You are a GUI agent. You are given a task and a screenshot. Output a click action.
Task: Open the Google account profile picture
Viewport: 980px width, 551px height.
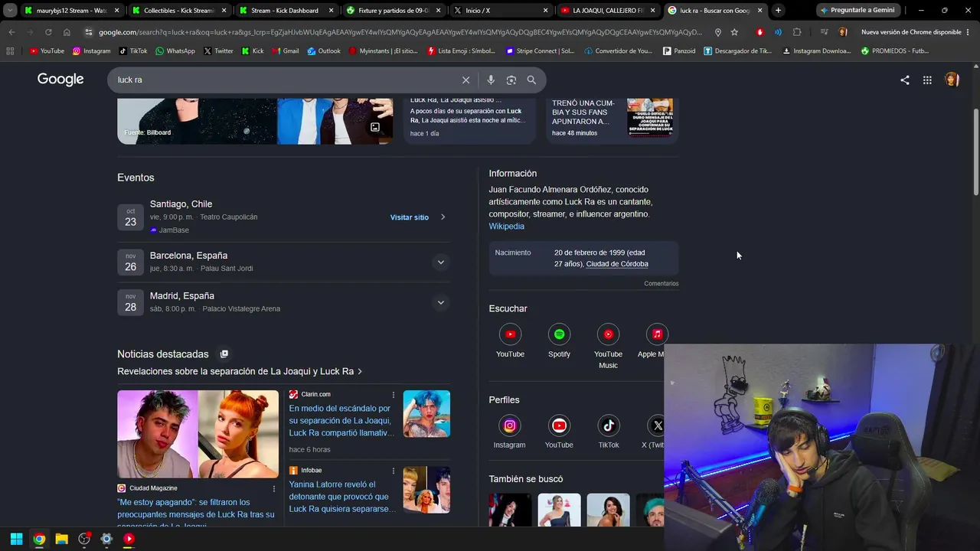click(952, 80)
